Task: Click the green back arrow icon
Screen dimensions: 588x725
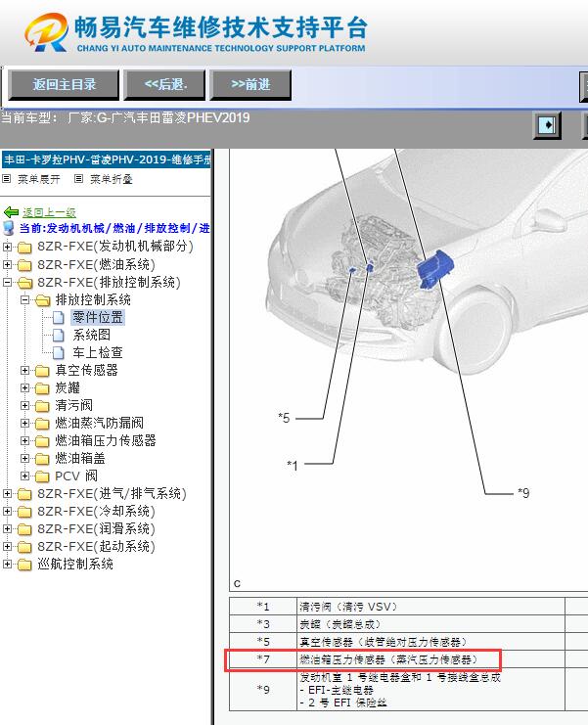Action: pos(11,212)
